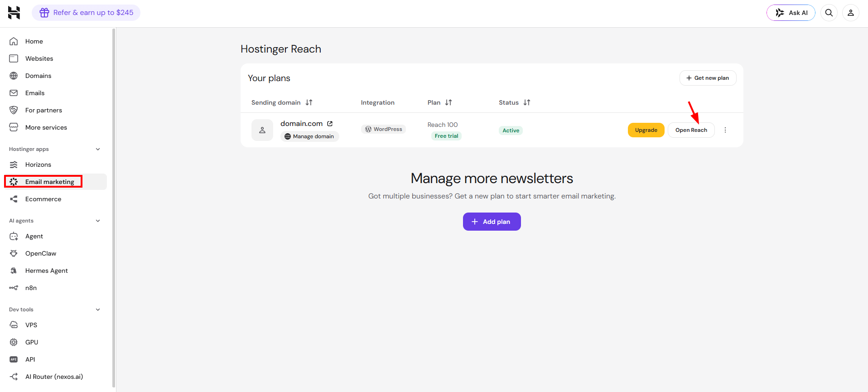Click the OpenClaw icon in sidebar

click(14, 253)
